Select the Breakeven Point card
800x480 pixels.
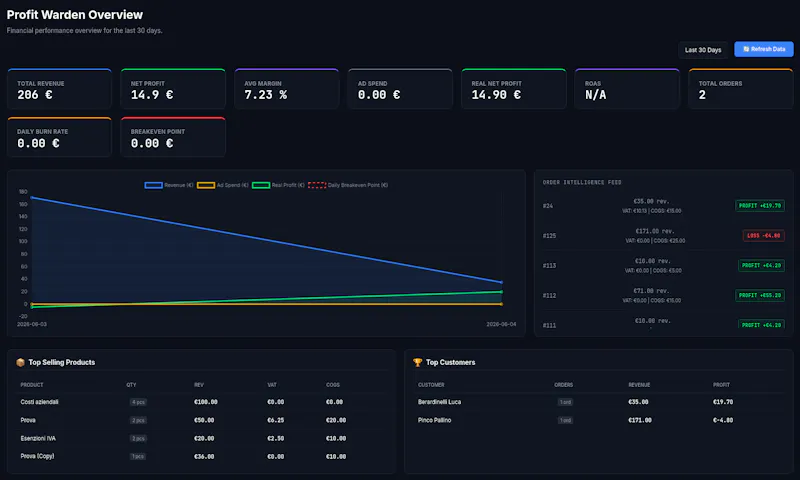(x=173, y=137)
